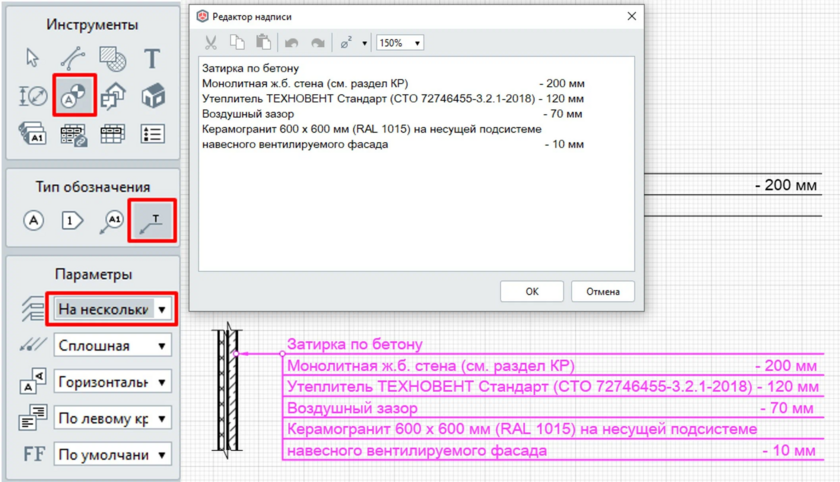Click the marker annotation tool

(73, 96)
